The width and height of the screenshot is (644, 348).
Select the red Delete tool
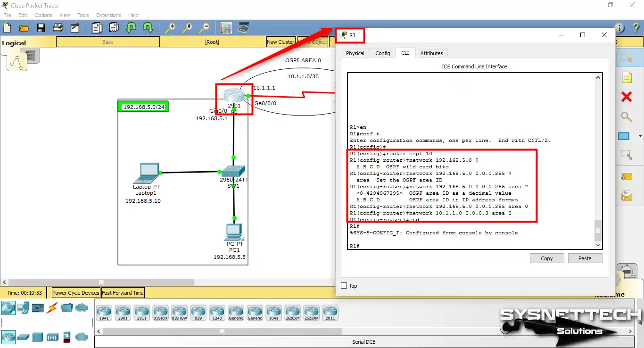pyautogui.click(x=627, y=97)
